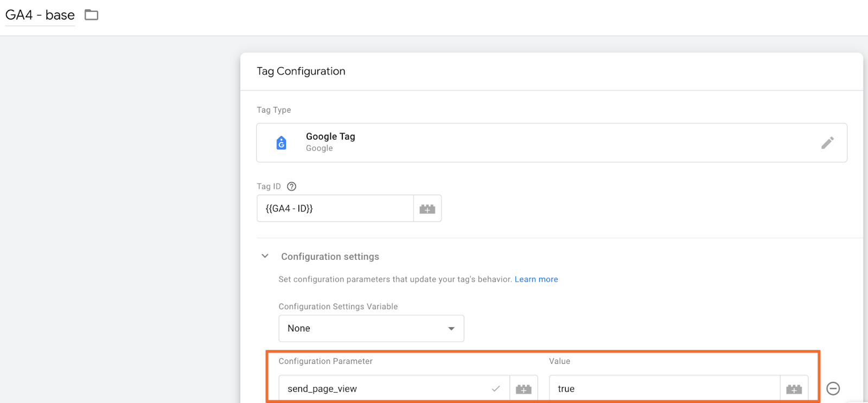868x403 pixels.
Task: Rename the tag title GA4 - base
Action: pyautogui.click(x=40, y=15)
